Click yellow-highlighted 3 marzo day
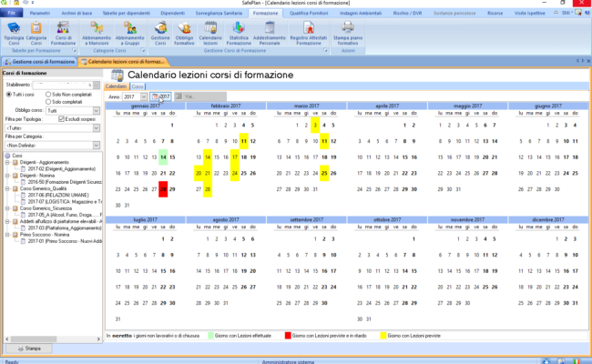This screenshot has height=364, width=592. (x=315, y=126)
